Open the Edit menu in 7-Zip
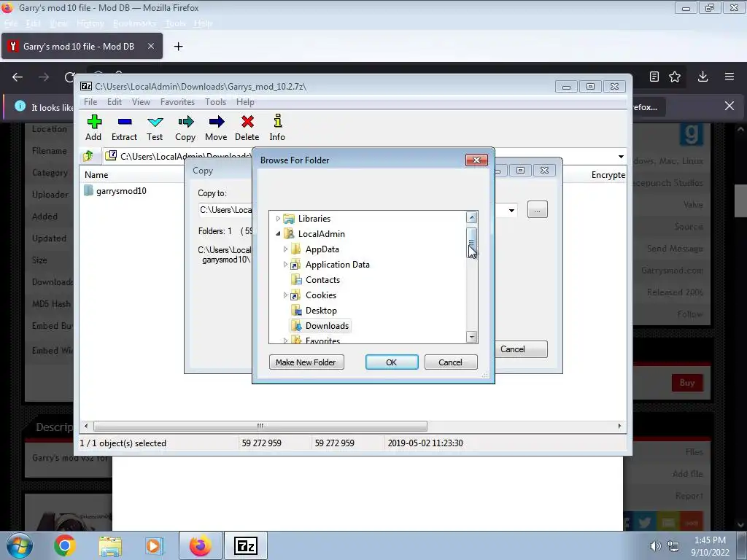 tap(115, 102)
